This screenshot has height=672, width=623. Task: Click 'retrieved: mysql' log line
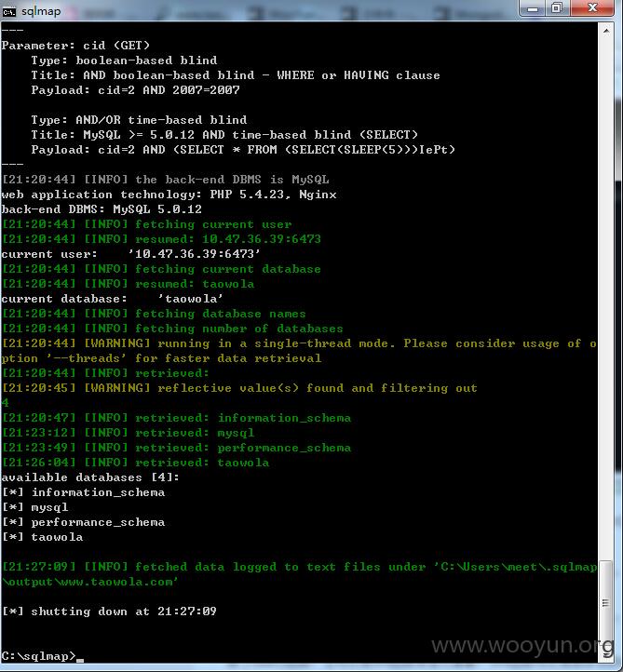128,433
